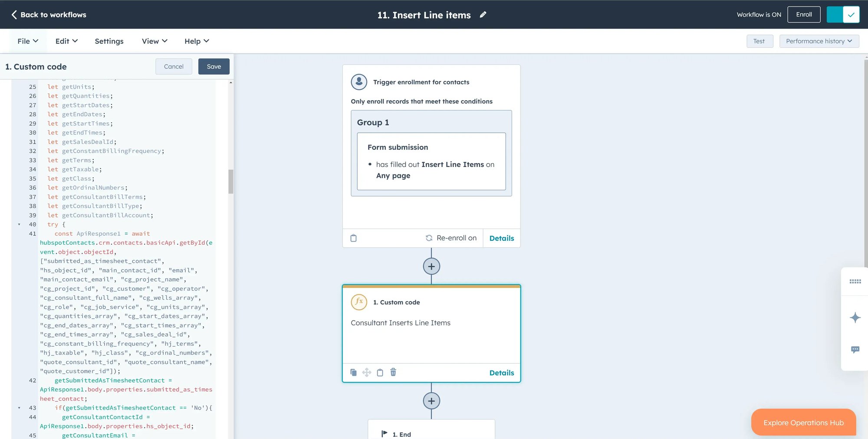868x439 pixels.
Task: Clone the Custom code action
Action: (x=353, y=372)
